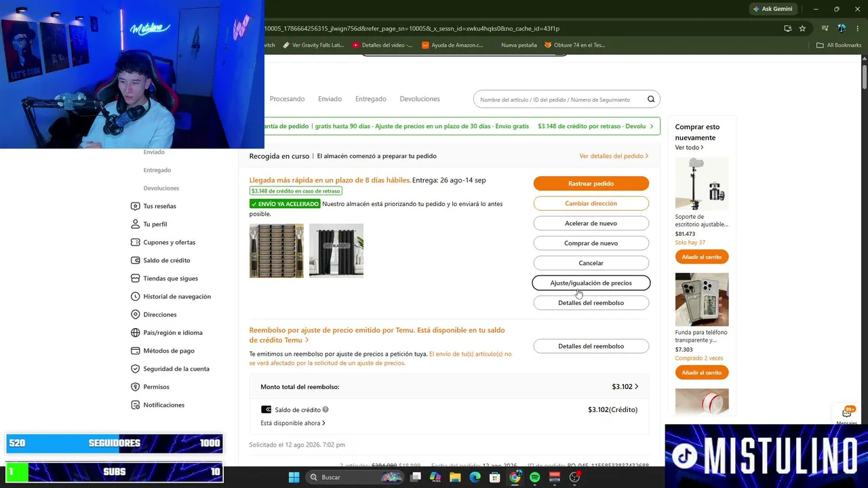The height and width of the screenshot is (488, 868).
Task: Expand the Monto total del reembolso $3.102 row
Action: click(x=449, y=386)
